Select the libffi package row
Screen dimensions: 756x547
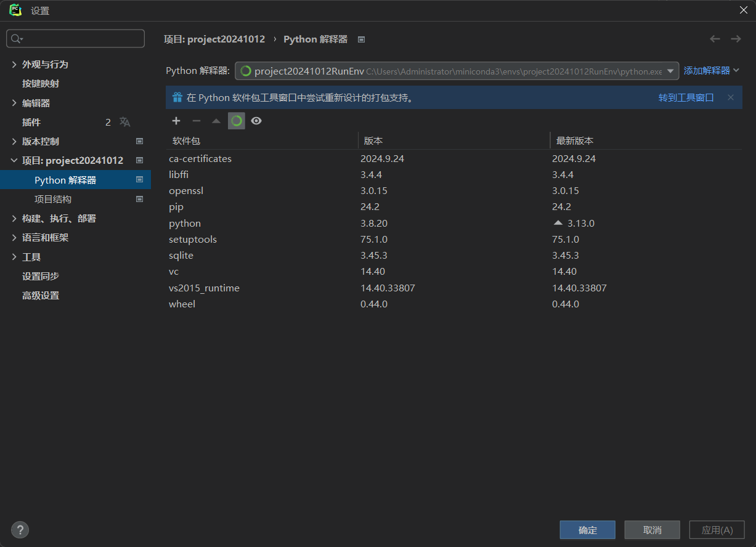[x=454, y=174]
